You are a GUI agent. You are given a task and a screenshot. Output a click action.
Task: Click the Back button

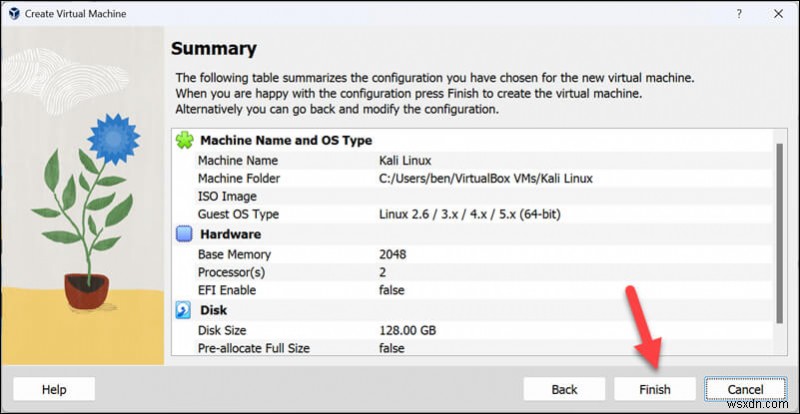coord(564,389)
